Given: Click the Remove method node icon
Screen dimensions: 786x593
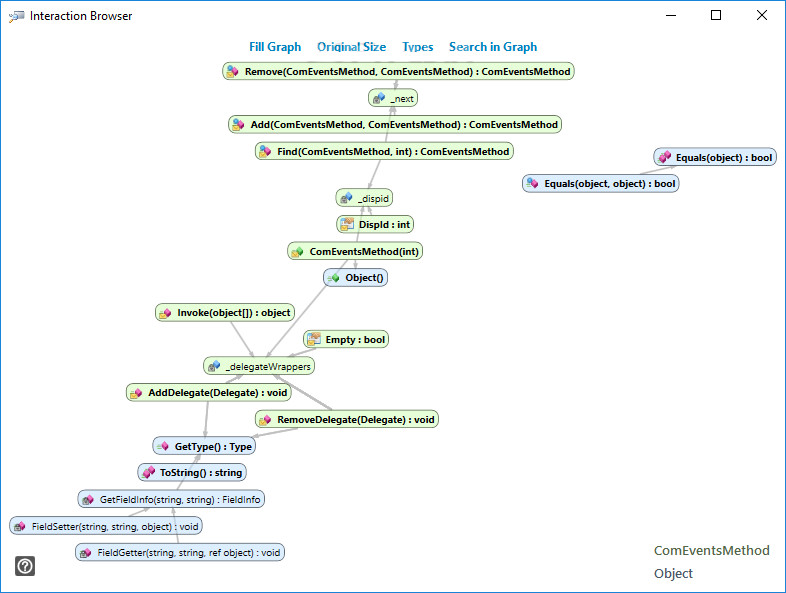Looking at the screenshot, I should (232, 72).
